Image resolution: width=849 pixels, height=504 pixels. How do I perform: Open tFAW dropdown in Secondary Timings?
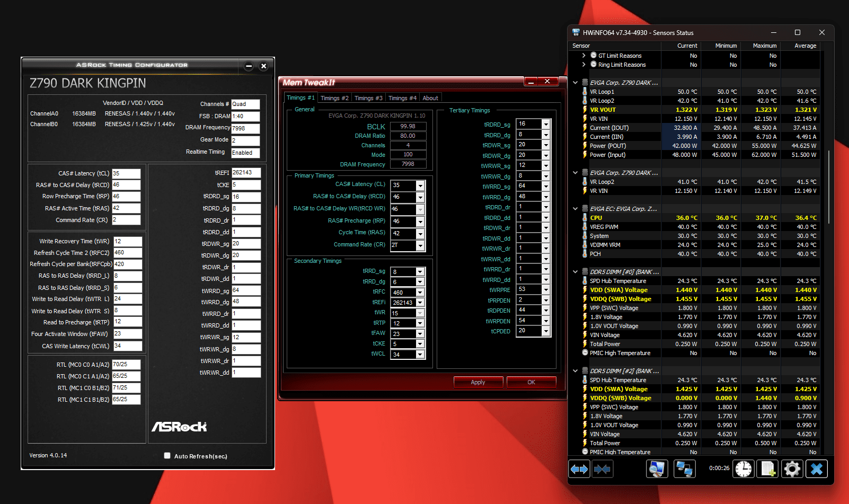420,334
